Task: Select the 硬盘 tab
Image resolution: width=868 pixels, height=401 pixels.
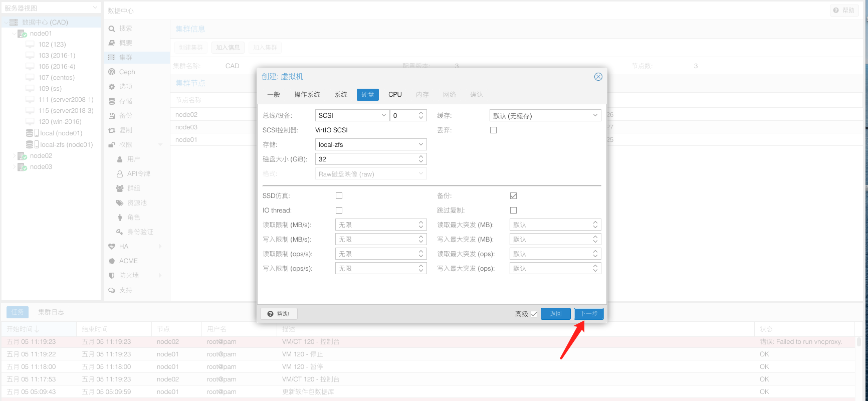Action: click(368, 95)
